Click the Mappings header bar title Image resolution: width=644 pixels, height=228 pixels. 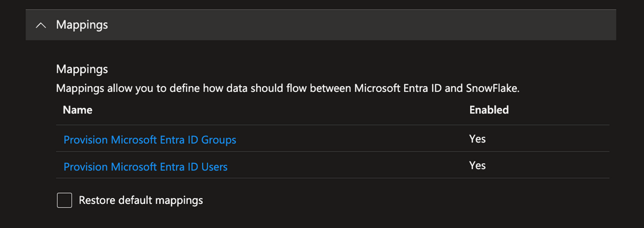click(x=82, y=25)
